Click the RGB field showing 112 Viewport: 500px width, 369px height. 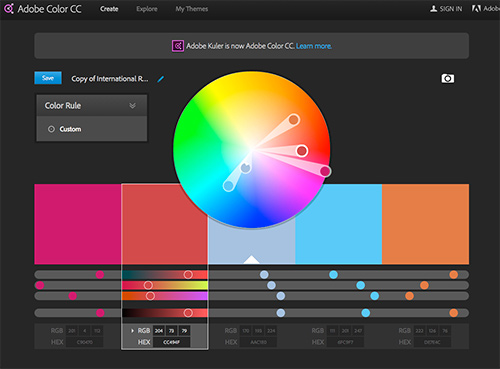(97, 331)
